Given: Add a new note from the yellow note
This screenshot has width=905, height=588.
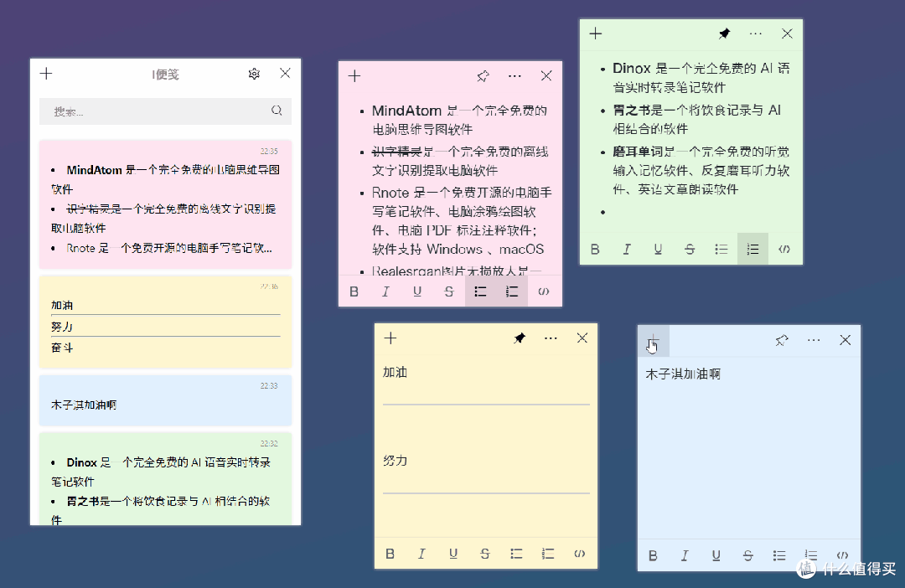Looking at the screenshot, I should click(390, 338).
